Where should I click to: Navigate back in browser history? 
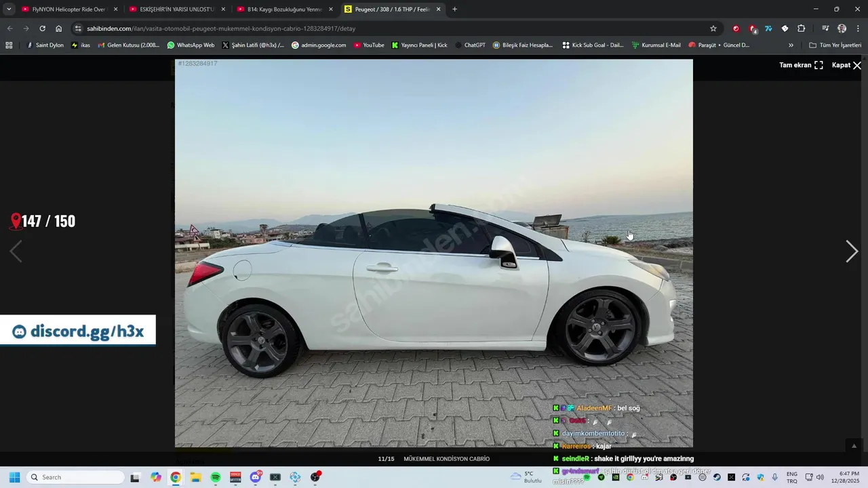pos(9,28)
